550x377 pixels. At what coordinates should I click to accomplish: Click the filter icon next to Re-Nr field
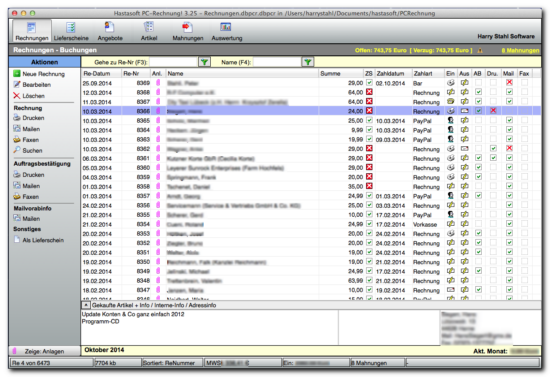[x=204, y=62]
